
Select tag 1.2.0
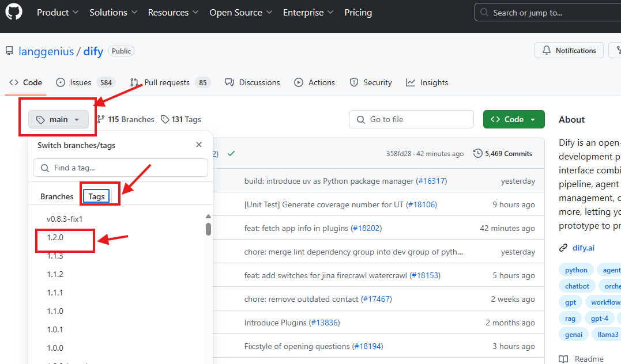tap(55, 237)
